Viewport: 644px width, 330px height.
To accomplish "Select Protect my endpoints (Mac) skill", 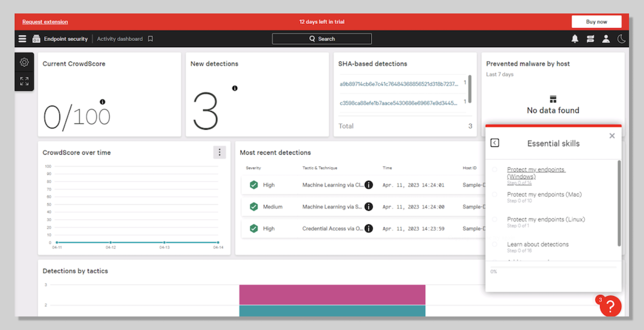I will (x=544, y=194).
